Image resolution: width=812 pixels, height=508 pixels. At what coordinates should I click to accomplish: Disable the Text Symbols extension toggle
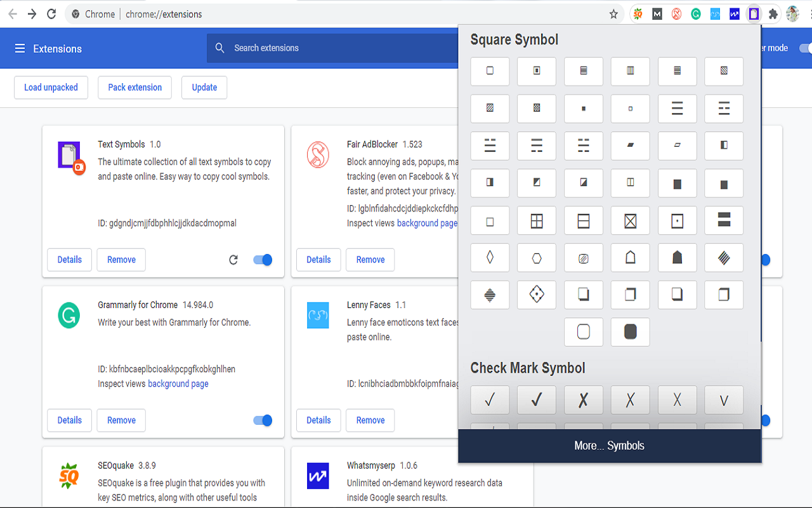click(263, 260)
